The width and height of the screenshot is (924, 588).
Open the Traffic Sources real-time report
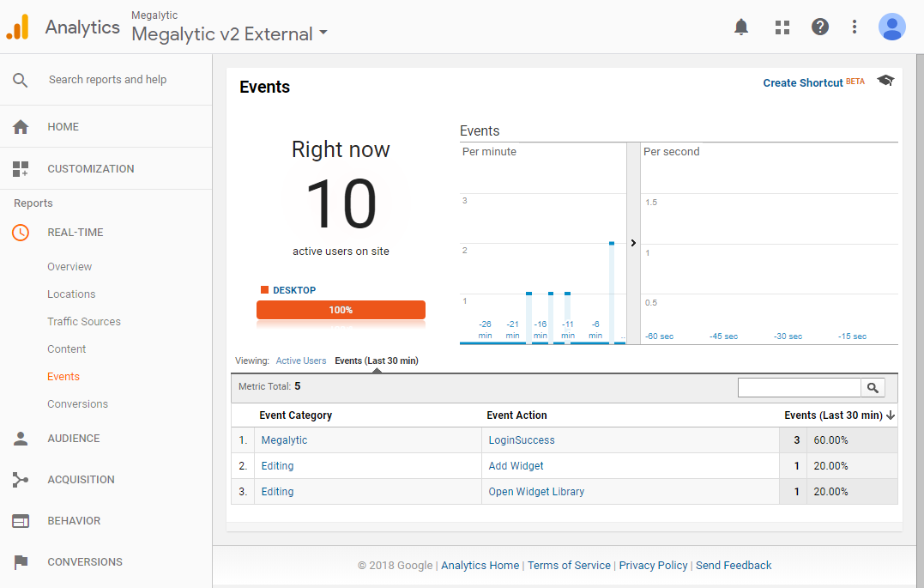(x=84, y=322)
